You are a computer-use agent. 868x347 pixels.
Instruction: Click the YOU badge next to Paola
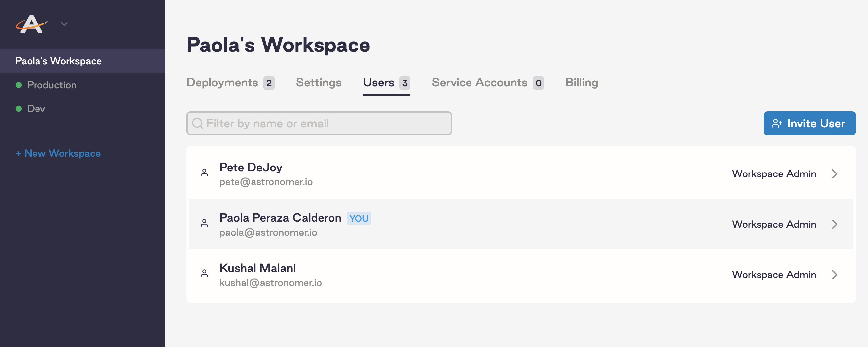click(x=359, y=218)
